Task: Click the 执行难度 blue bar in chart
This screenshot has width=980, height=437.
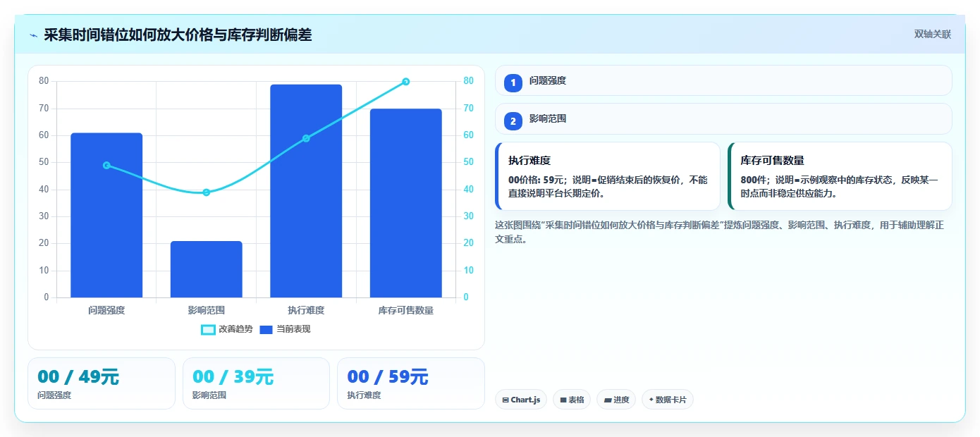Action: coord(306,191)
